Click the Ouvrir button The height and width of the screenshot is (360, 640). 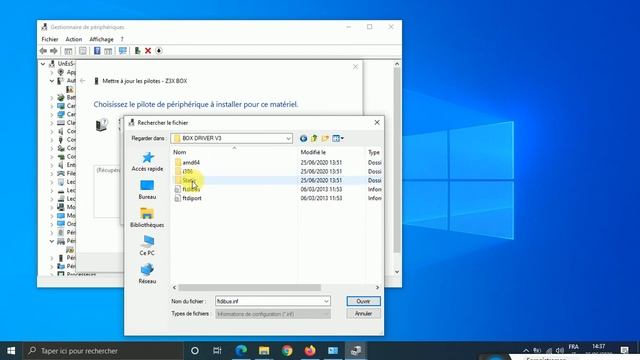(x=363, y=301)
